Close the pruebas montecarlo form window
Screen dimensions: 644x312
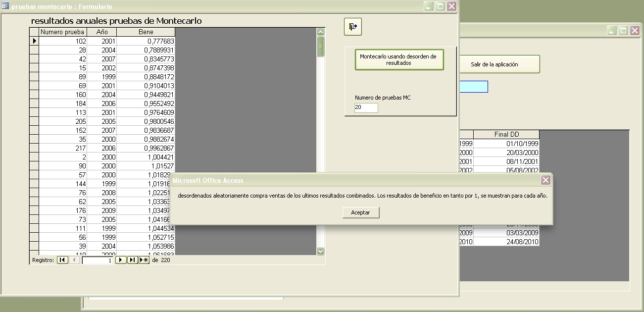point(451,6)
